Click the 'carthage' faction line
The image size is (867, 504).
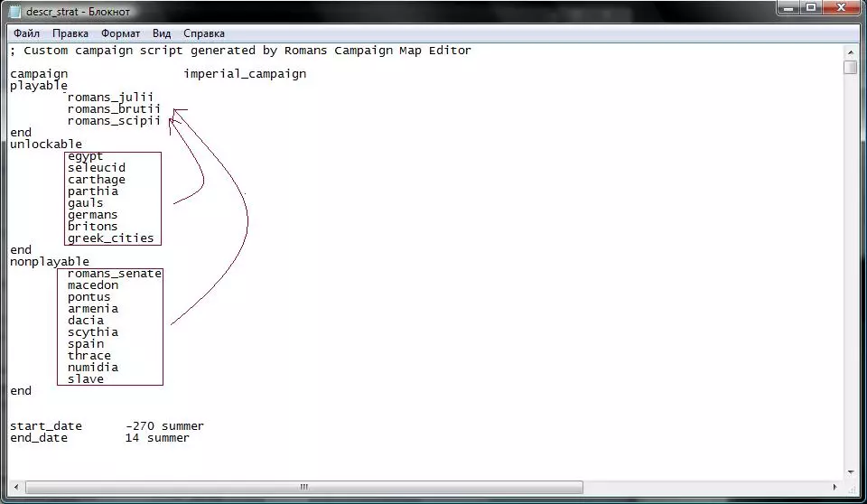pos(97,179)
